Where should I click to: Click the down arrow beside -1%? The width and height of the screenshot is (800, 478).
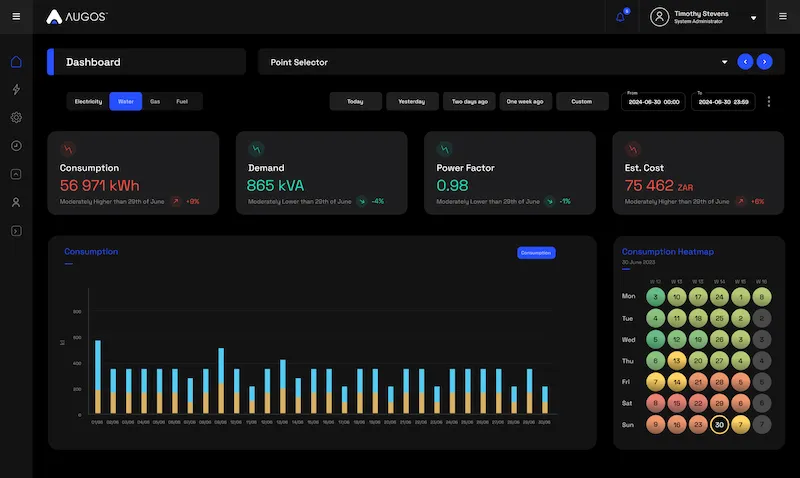point(550,202)
